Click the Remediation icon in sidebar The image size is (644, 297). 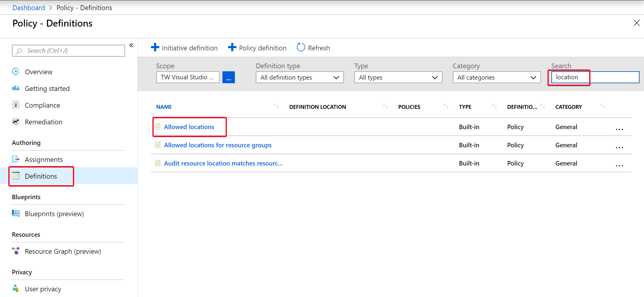pyautogui.click(x=16, y=122)
